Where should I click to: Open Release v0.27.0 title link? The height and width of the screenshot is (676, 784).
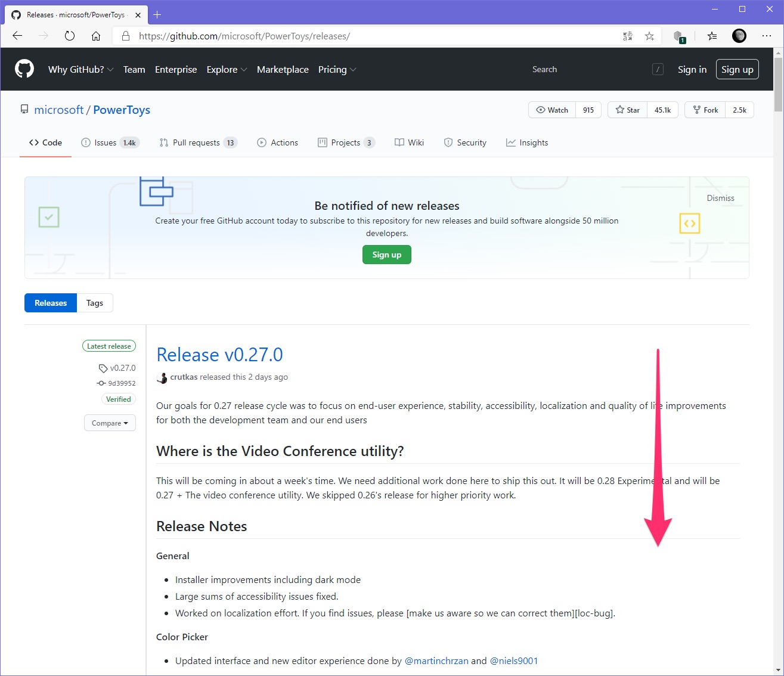coord(219,355)
